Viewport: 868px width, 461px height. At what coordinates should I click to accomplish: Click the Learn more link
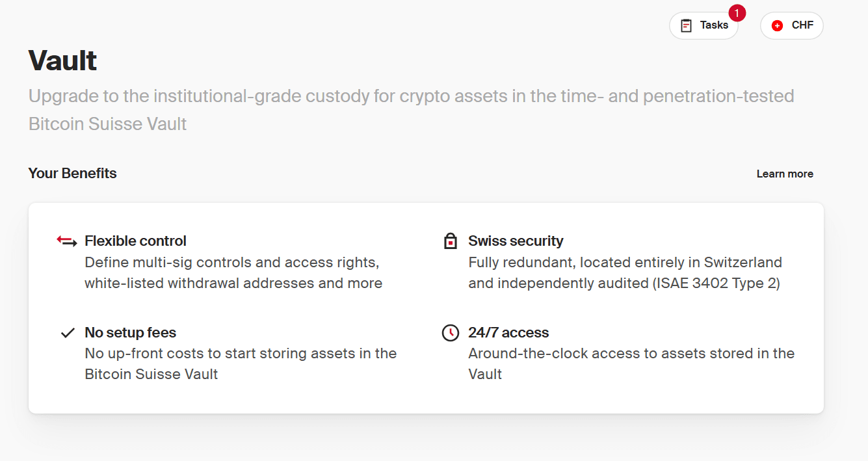coord(785,174)
